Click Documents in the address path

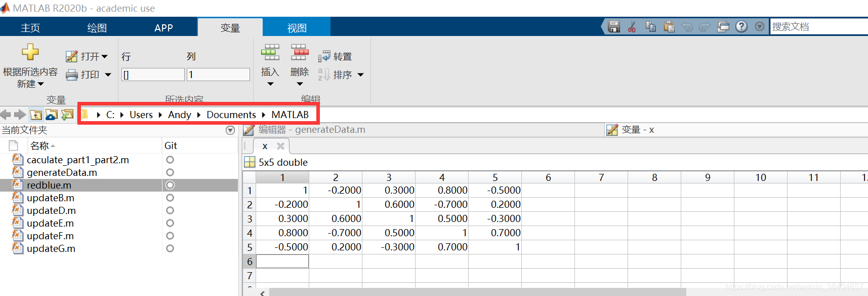[x=231, y=115]
